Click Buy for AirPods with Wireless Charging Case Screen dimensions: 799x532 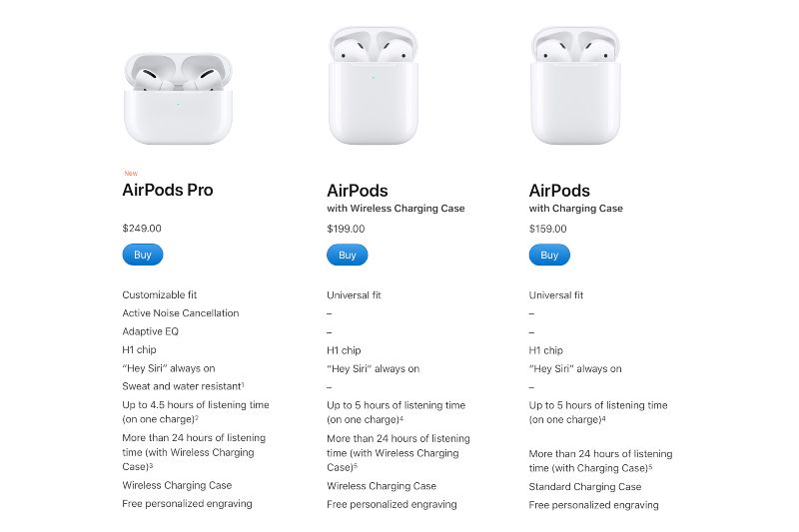(x=347, y=256)
